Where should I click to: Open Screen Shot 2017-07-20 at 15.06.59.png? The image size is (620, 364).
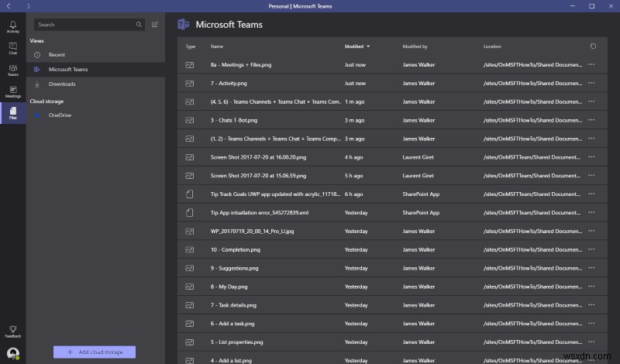click(x=258, y=176)
